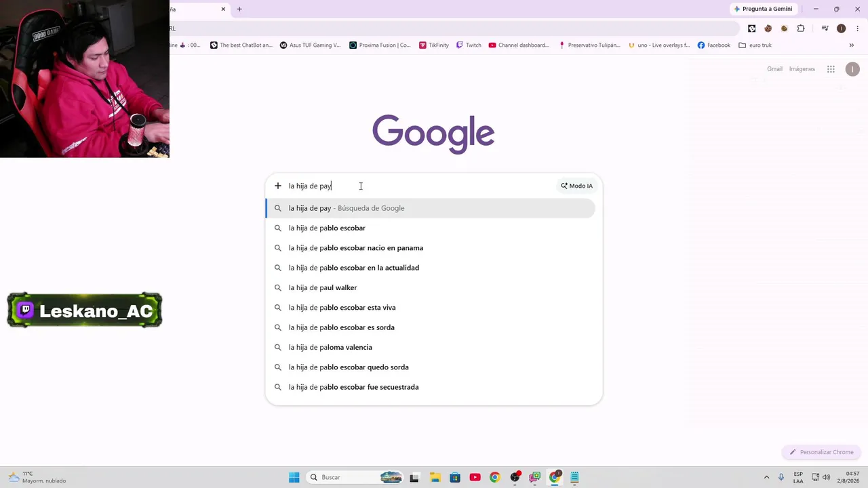
Task: Open the euro truk bookmarks folder
Action: (755, 45)
